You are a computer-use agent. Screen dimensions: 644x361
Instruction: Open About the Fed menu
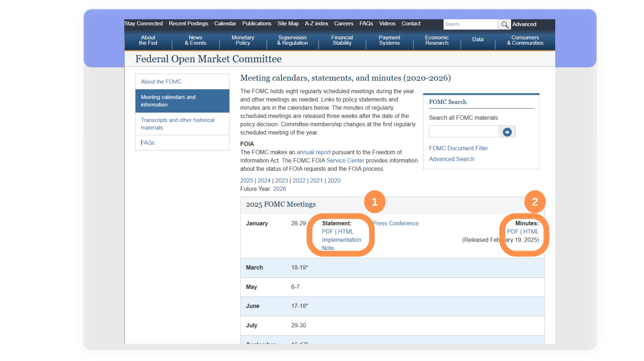tap(148, 40)
